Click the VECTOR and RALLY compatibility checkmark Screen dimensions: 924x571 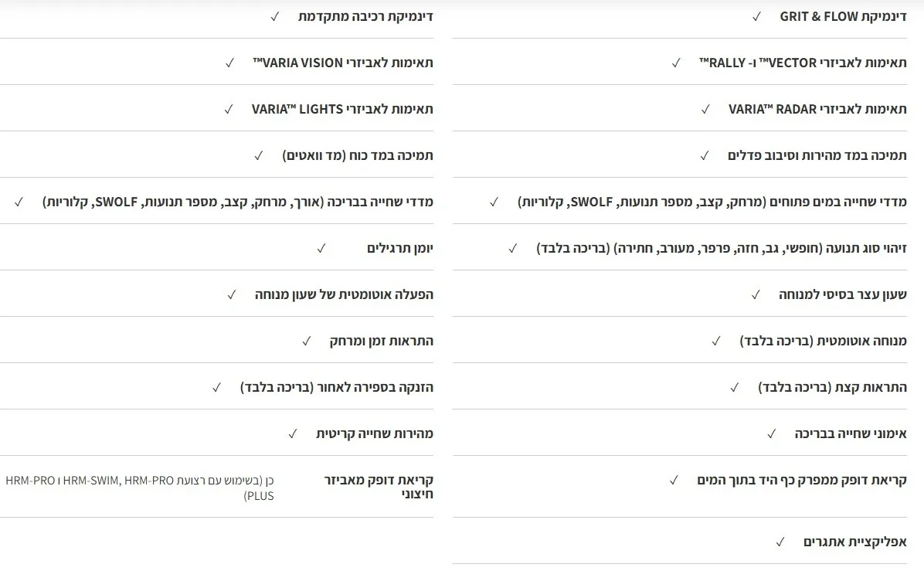tap(676, 63)
